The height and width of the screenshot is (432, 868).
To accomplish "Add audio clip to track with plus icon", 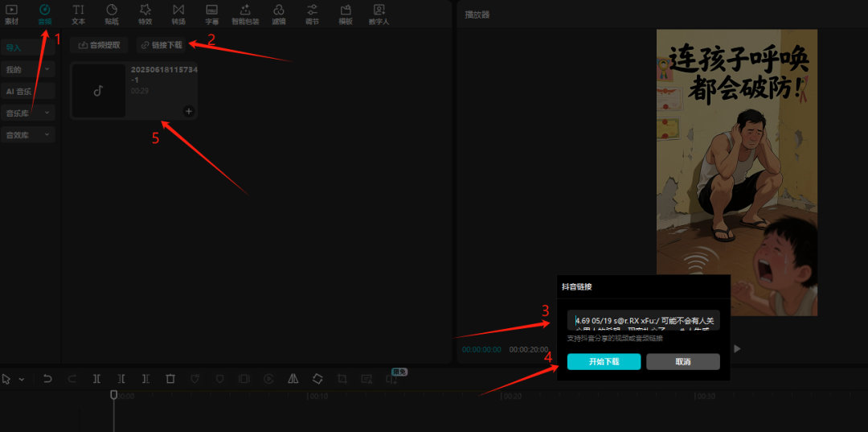I will (x=189, y=111).
